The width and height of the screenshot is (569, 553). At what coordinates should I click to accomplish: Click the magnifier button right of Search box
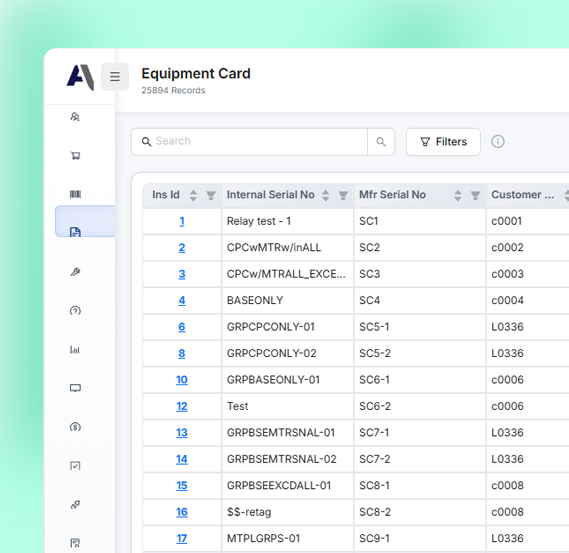point(381,142)
